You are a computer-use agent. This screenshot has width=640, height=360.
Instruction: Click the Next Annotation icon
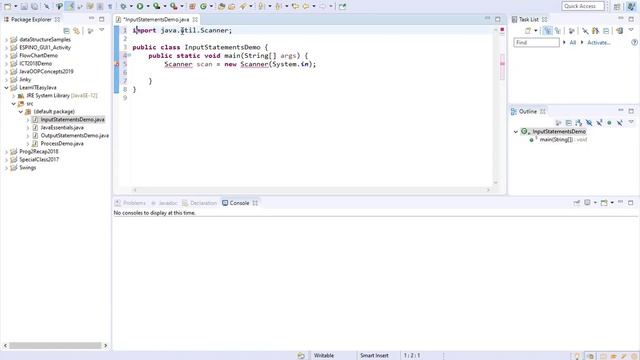[262, 6]
